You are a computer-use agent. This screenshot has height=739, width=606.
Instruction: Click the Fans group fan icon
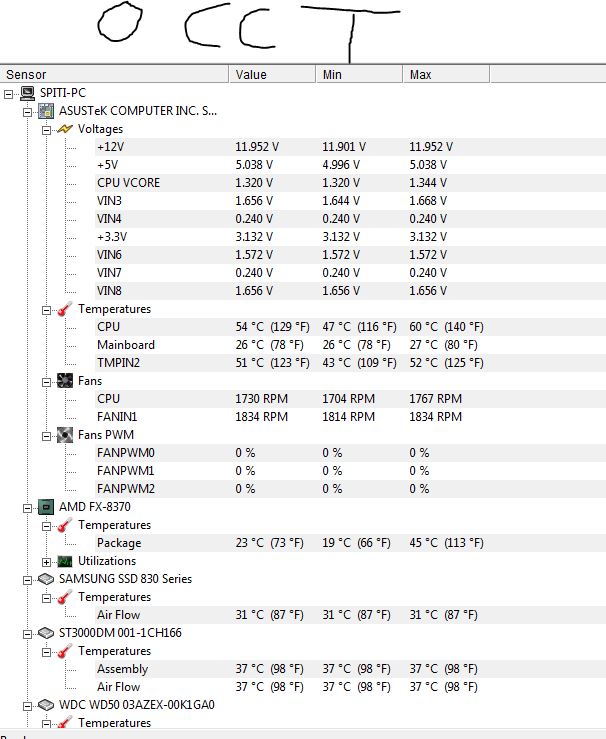point(65,381)
